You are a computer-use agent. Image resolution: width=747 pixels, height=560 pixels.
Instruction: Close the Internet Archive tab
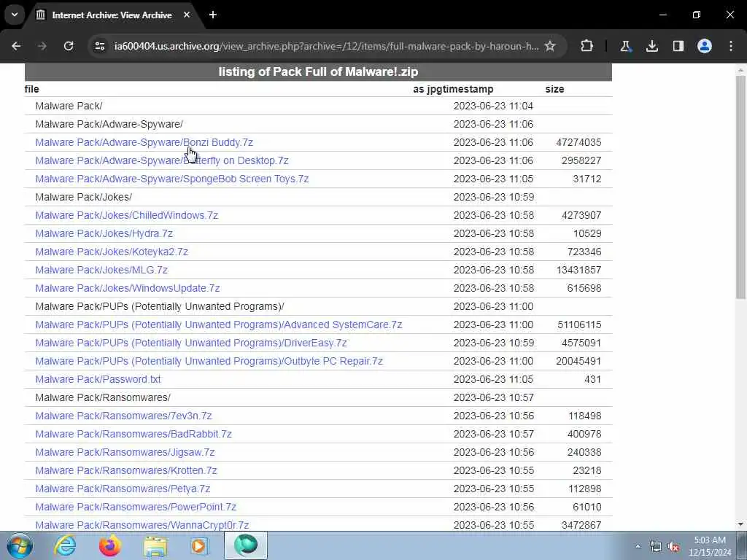click(x=187, y=15)
